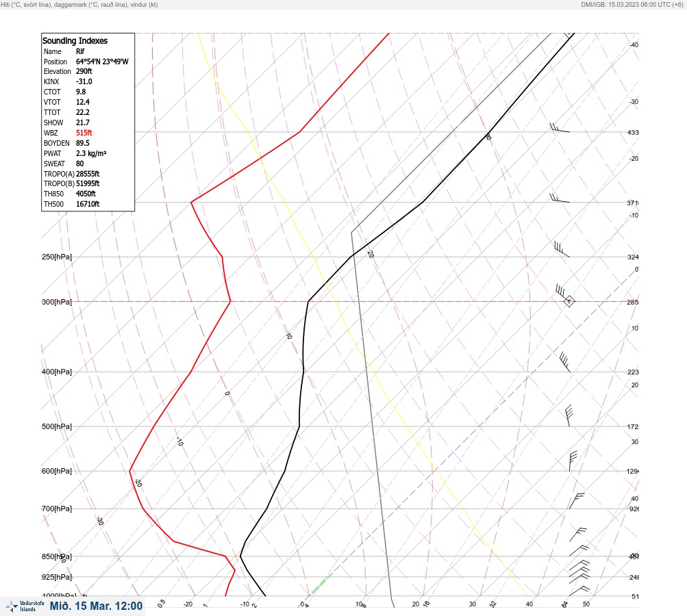The width and height of the screenshot is (687, 616).
Task: Select the TTOT value 22.2
Action: click(x=83, y=112)
